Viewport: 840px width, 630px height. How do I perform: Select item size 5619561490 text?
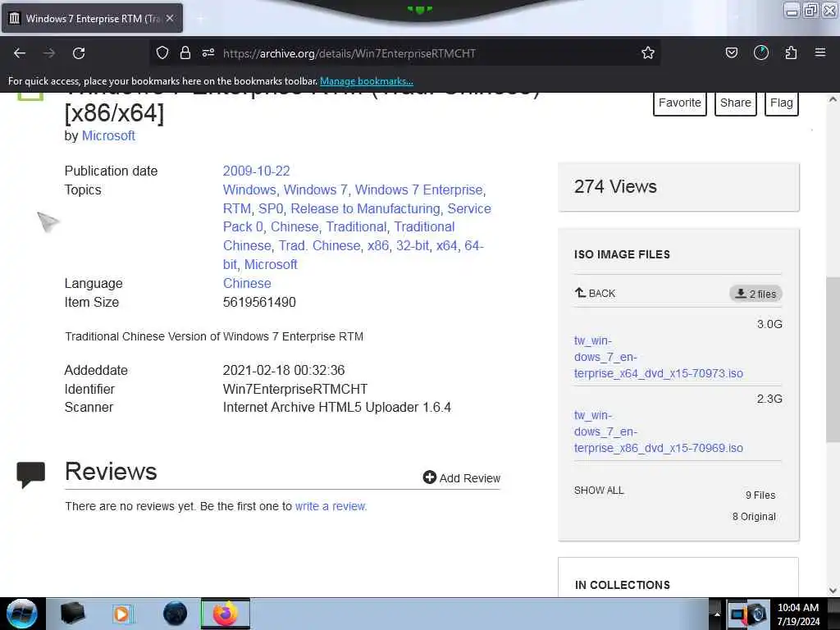coord(259,302)
